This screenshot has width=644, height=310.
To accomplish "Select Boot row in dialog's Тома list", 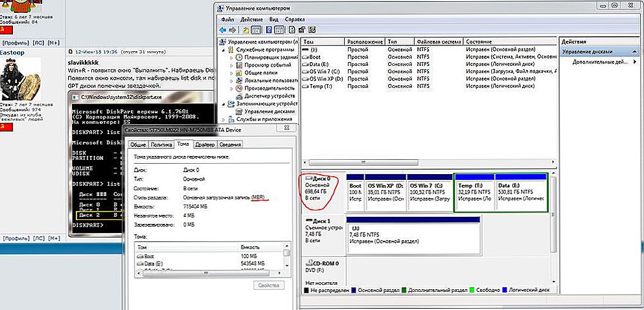I will (x=210, y=256).
